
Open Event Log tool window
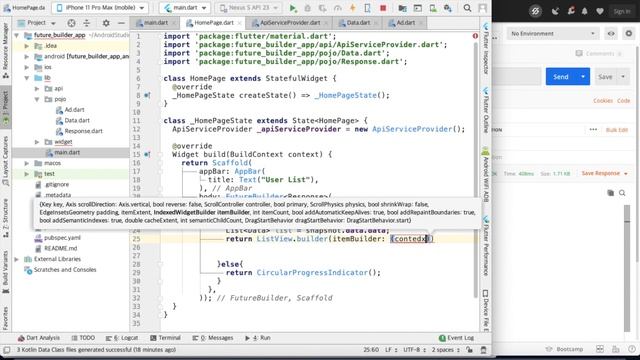click(456, 338)
